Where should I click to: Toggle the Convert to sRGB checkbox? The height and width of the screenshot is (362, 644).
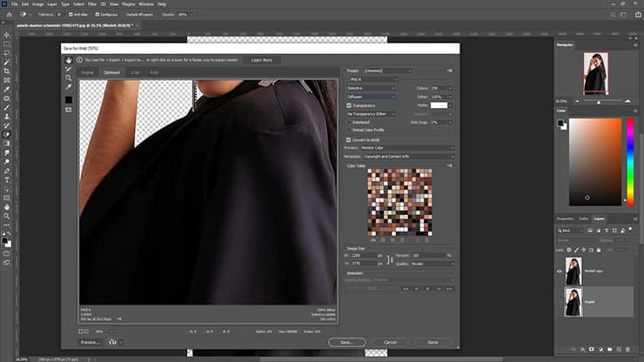pos(349,138)
